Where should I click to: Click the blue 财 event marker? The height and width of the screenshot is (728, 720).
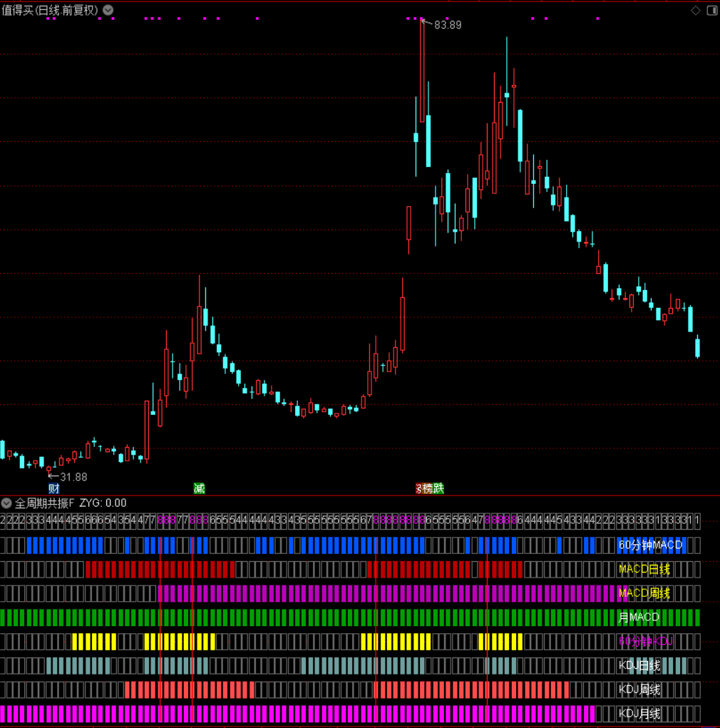click(x=53, y=488)
